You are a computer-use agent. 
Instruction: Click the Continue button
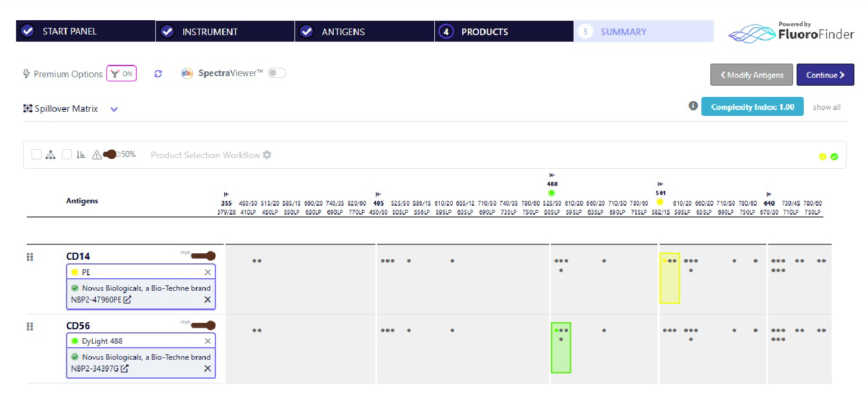[x=825, y=75]
